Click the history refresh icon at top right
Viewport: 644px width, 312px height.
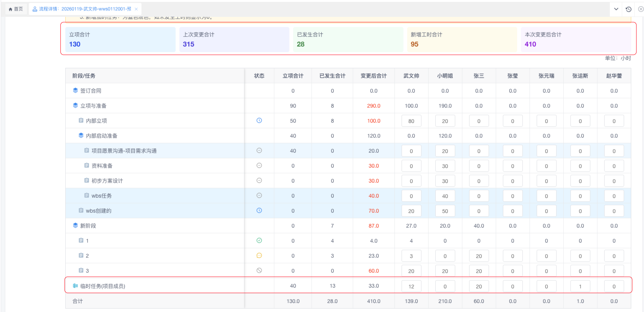(629, 9)
